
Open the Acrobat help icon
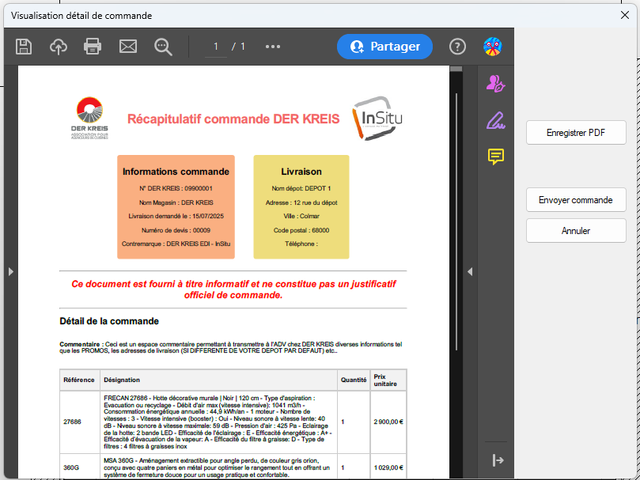pyautogui.click(x=457, y=46)
